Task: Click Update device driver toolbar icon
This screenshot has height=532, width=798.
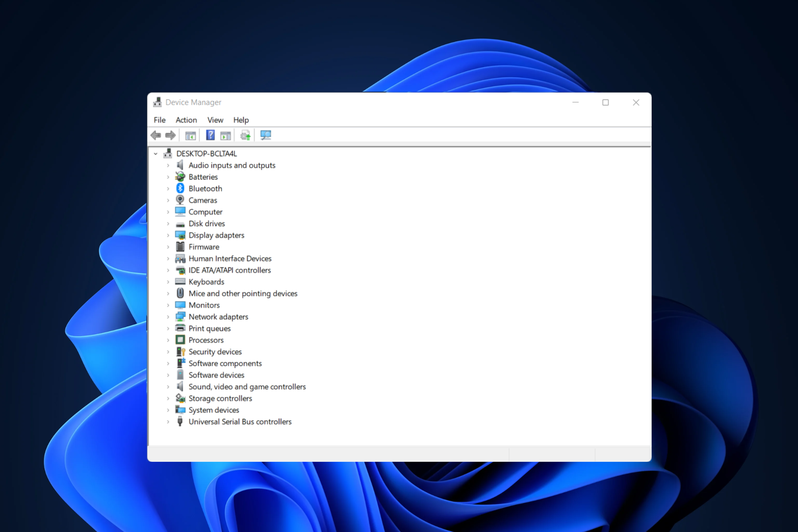Action: tap(245, 135)
